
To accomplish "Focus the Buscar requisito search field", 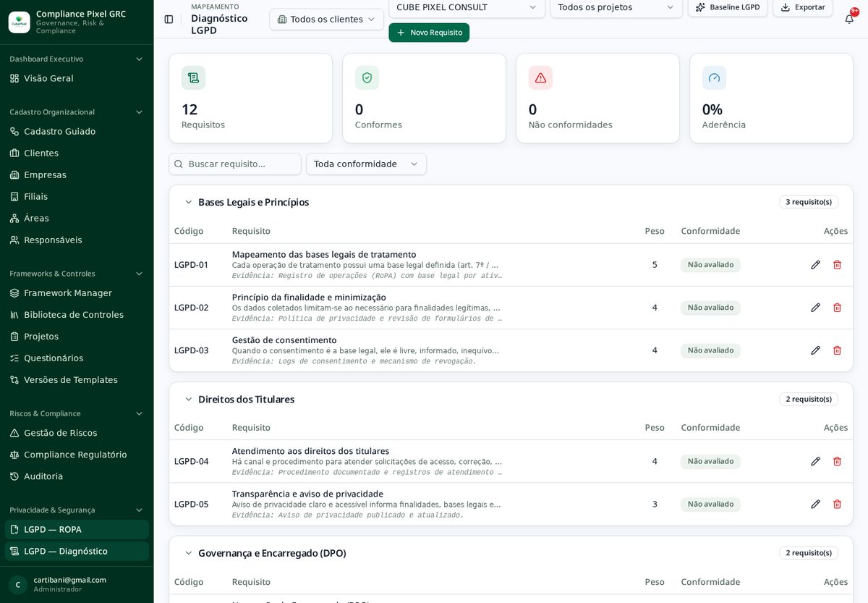I will (235, 164).
